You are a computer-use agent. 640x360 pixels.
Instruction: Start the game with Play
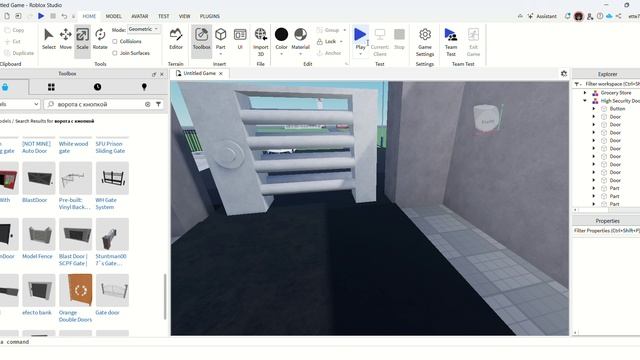tap(360, 38)
